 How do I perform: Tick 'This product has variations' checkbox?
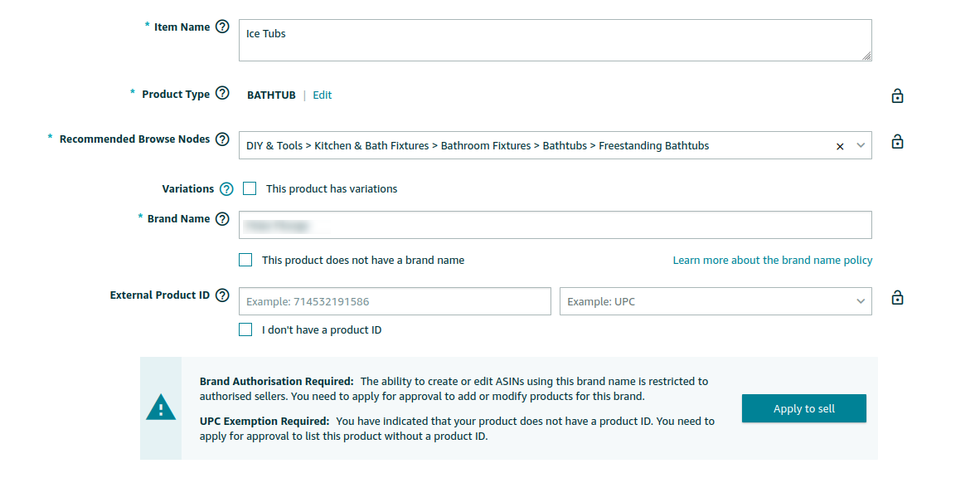pyautogui.click(x=250, y=188)
